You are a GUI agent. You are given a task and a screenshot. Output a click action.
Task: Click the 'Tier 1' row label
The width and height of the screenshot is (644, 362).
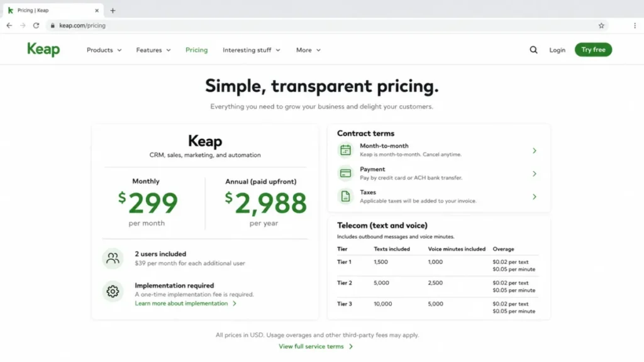point(344,262)
